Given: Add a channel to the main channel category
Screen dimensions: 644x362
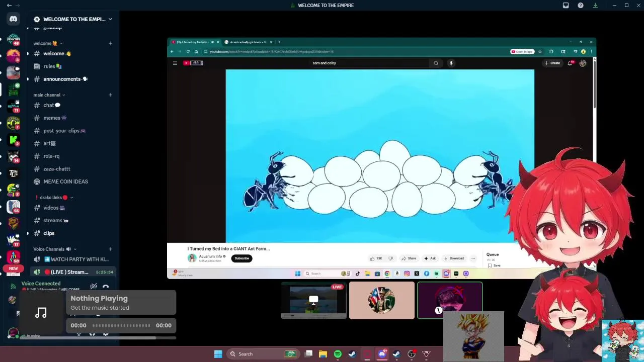Looking at the screenshot, I should coord(110,95).
